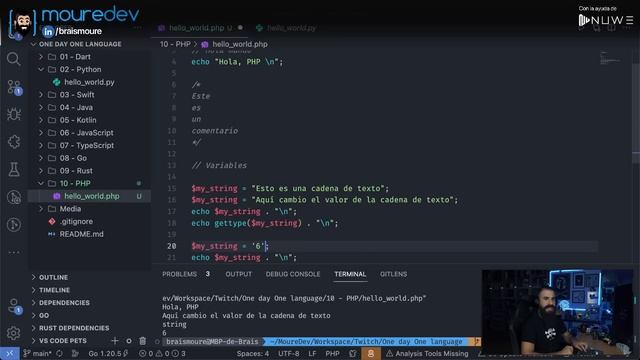Viewport: 640px width, 360px height.
Task: Open the Accounts icon with badge
Action: tap(14, 306)
